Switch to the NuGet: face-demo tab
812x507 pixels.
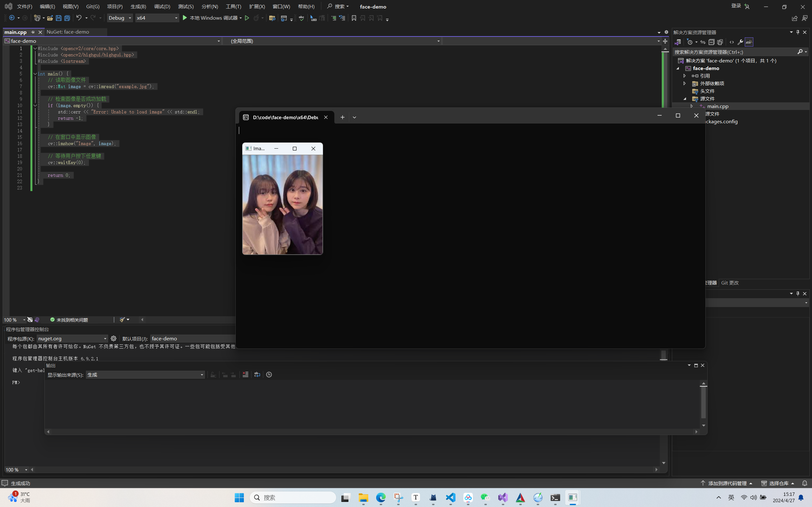point(68,32)
